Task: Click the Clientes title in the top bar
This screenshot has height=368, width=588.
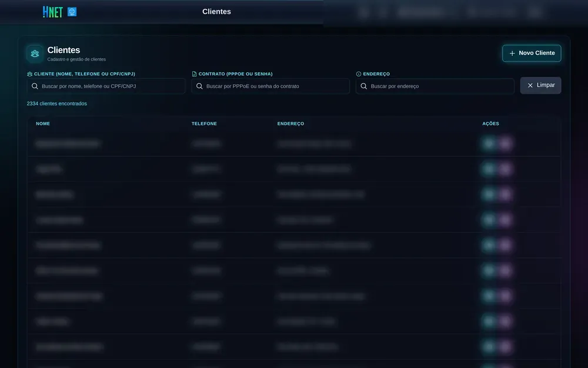Action: click(217, 12)
